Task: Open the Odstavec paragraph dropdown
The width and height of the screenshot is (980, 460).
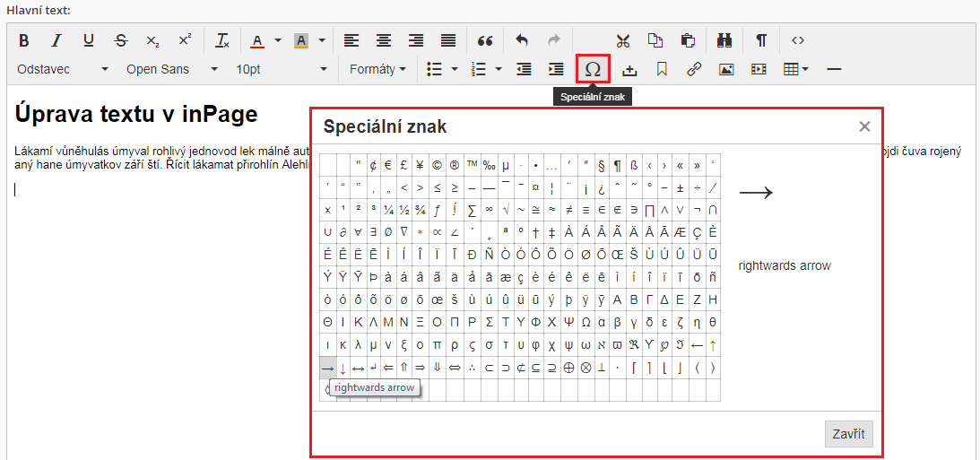Action: point(63,69)
